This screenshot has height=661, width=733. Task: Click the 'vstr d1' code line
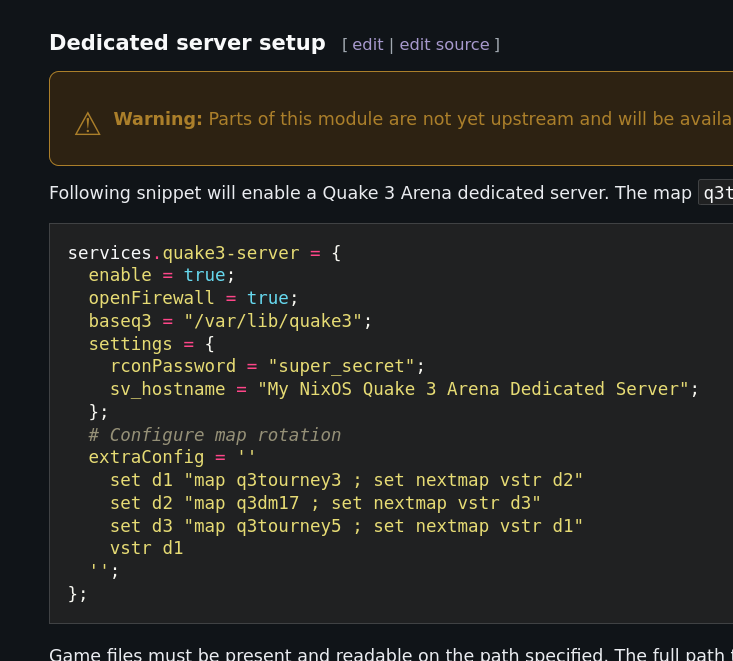click(x=146, y=548)
